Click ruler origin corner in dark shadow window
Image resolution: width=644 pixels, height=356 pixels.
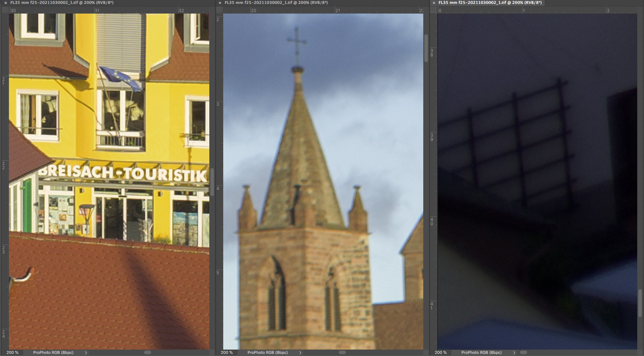coord(433,10)
